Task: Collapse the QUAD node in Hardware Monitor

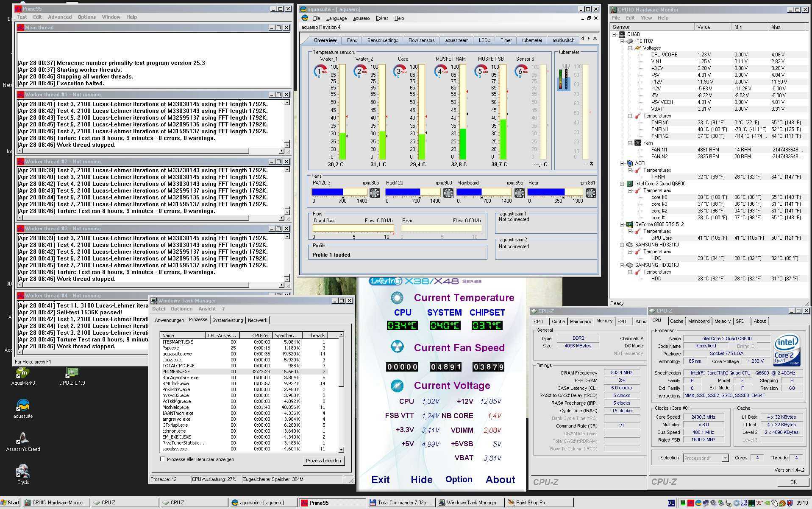Action: (614, 34)
